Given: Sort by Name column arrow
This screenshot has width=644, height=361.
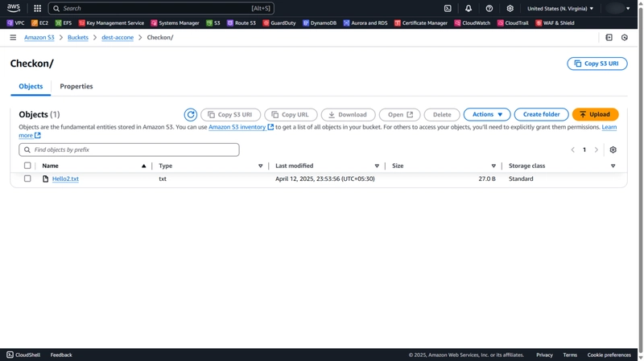Looking at the screenshot, I should coord(144,166).
